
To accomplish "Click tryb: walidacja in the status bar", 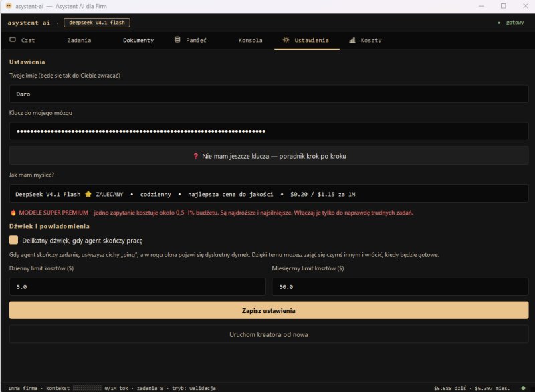I will coord(194,388).
